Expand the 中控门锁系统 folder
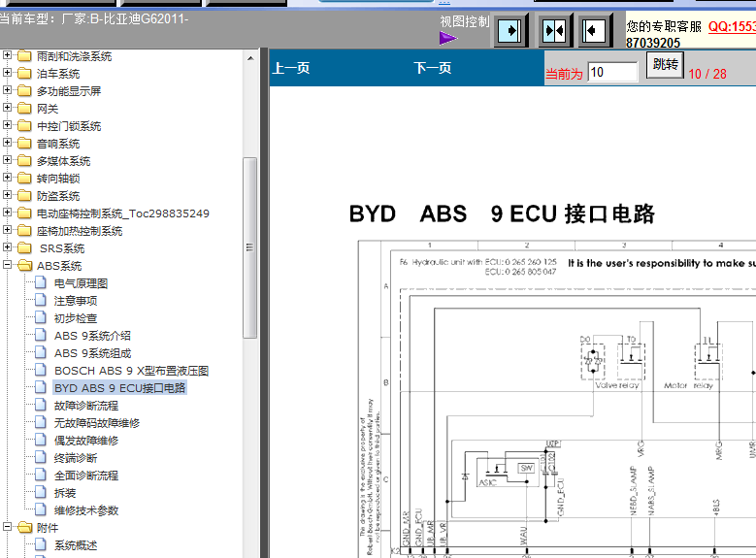Viewport: 756px width, 558px height. (x=7, y=125)
